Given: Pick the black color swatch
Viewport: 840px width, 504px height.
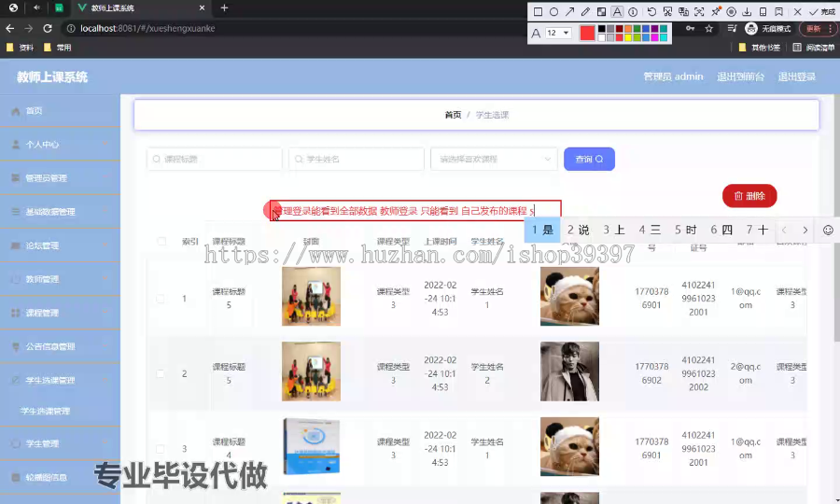Looking at the screenshot, I should point(602,29).
